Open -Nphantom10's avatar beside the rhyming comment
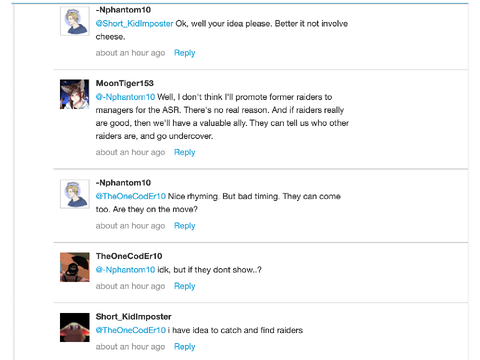This screenshot has width=480, height=360. (x=75, y=194)
